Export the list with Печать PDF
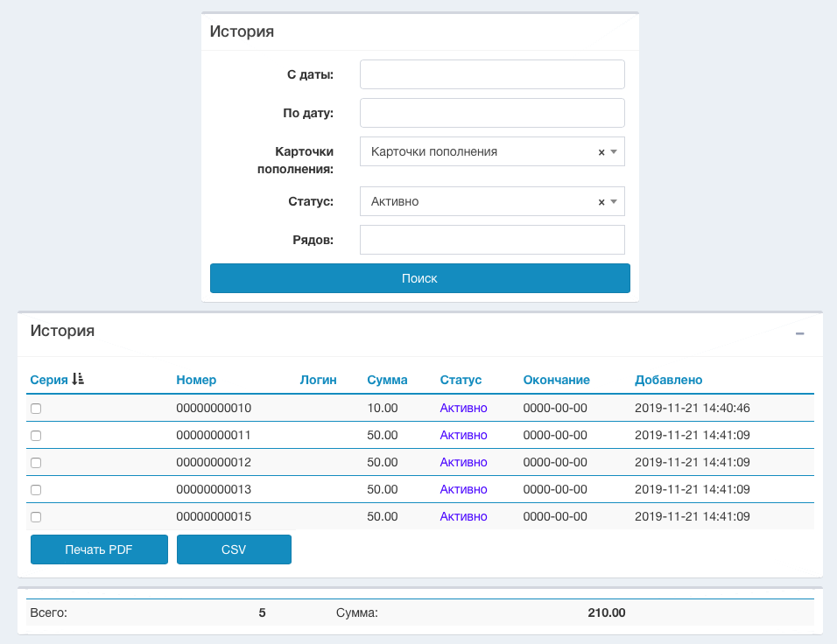 [99, 549]
